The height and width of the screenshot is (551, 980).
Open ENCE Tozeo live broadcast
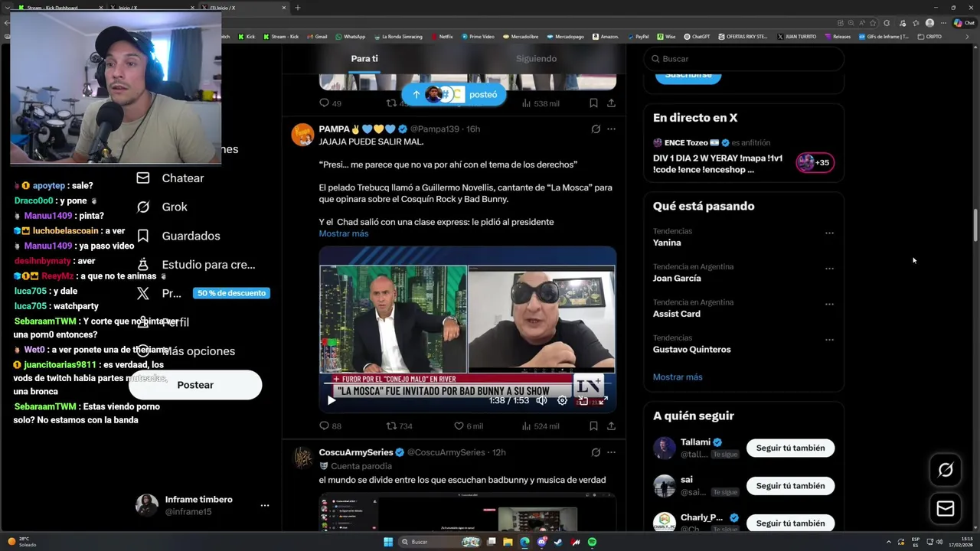pos(718,157)
